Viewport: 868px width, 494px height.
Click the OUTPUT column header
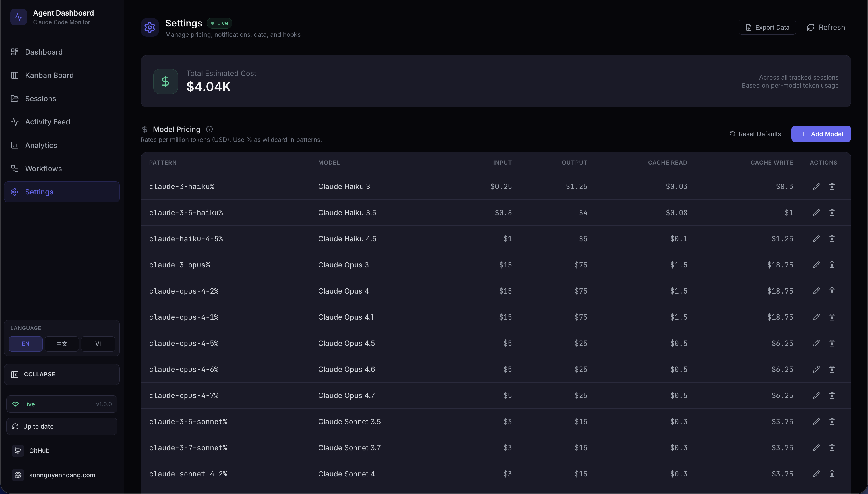(574, 163)
